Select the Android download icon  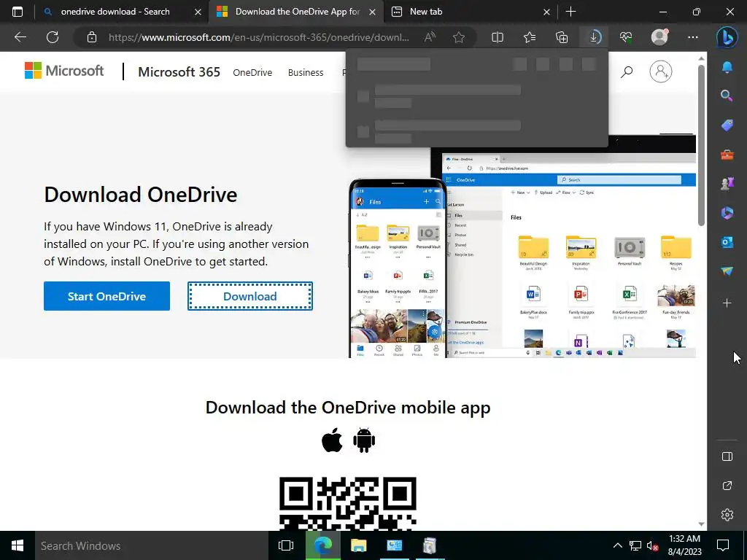pyautogui.click(x=364, y=440)
